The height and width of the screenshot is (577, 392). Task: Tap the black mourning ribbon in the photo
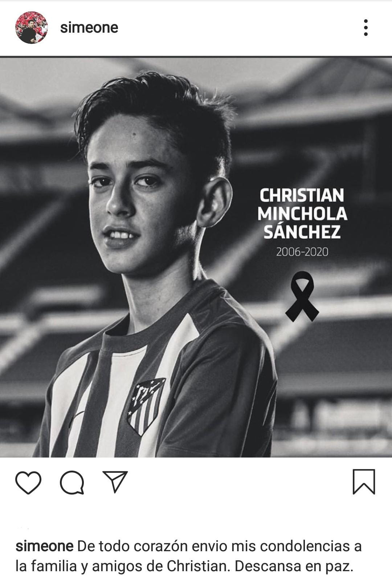pos(302,296)
